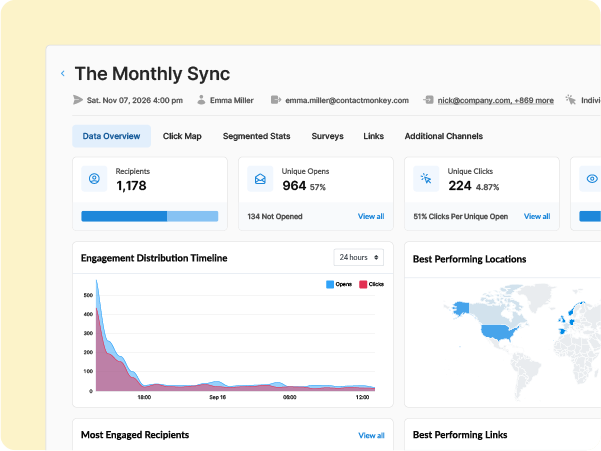Screen dimensions: 601x451
Task: View all for Clicks Per Unique Open
Action: coord(537,216)
